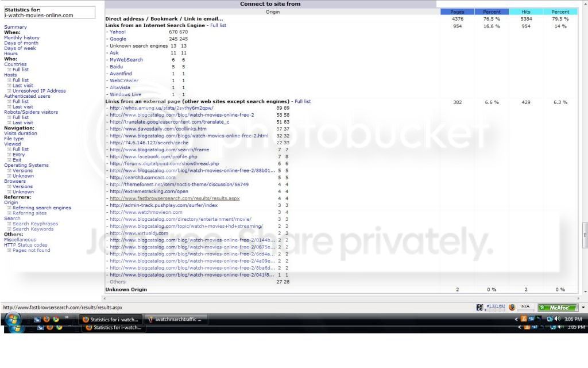Open forums.digitalpoint.com showthread link
Viewport: 588px width, 368px height.
click(x=164, y=163)
